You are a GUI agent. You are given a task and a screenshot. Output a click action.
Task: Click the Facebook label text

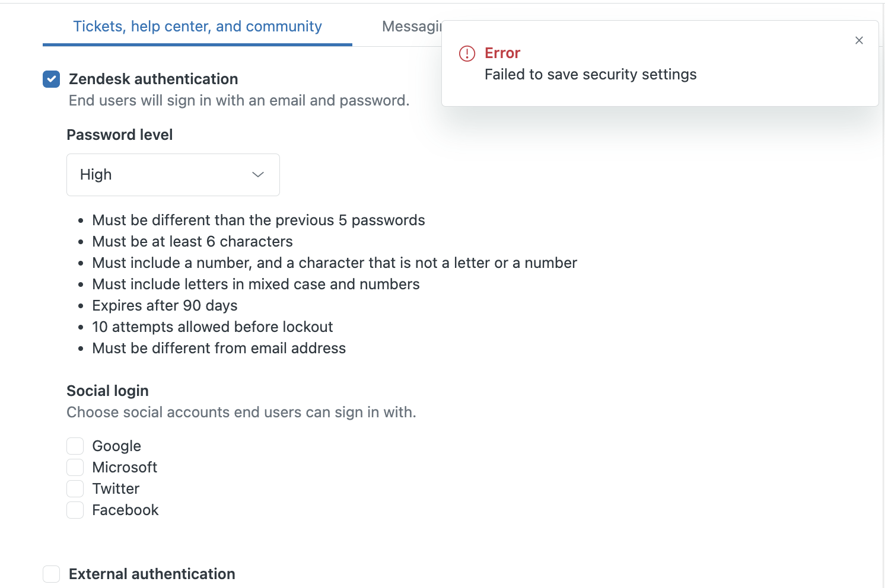pyautogui.click(x=125, y=510)
